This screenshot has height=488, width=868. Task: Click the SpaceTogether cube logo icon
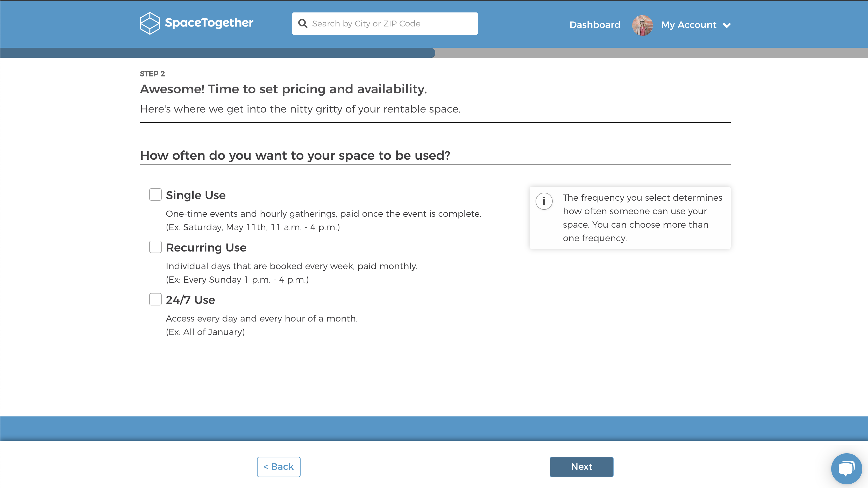(150, 23)
